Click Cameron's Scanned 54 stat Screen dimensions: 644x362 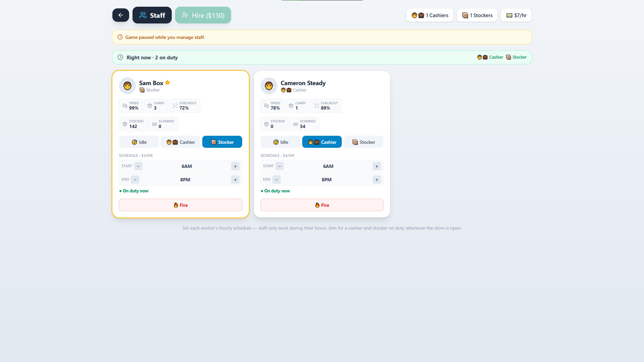coord(304,124)
